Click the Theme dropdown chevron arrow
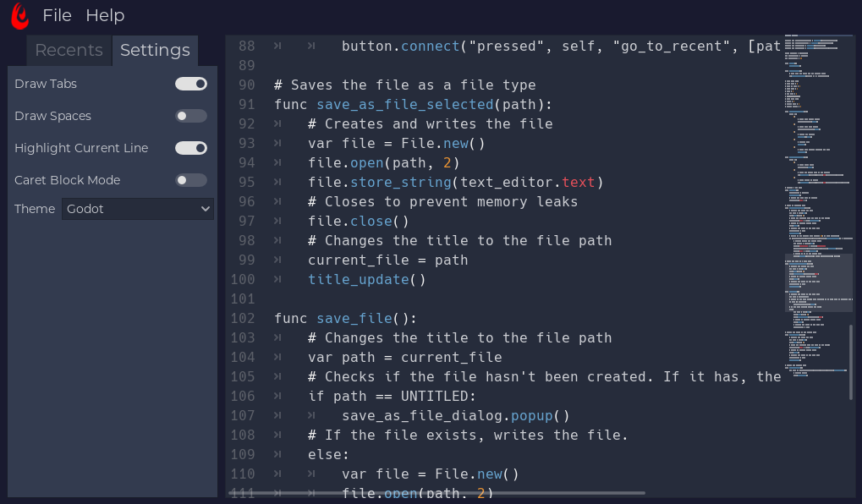Screen dimensions: 862x504 (x=205, y=209)
